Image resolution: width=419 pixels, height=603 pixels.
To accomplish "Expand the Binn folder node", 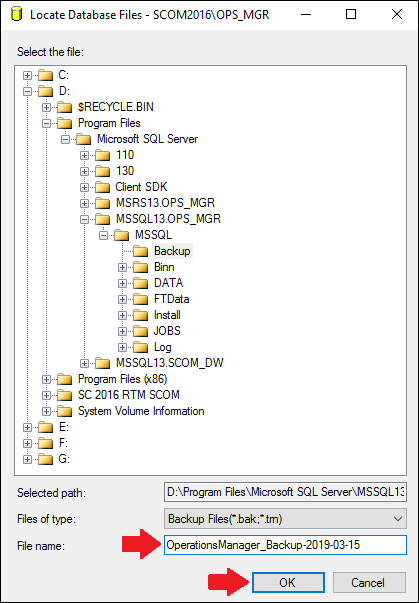I will [123, 267].
